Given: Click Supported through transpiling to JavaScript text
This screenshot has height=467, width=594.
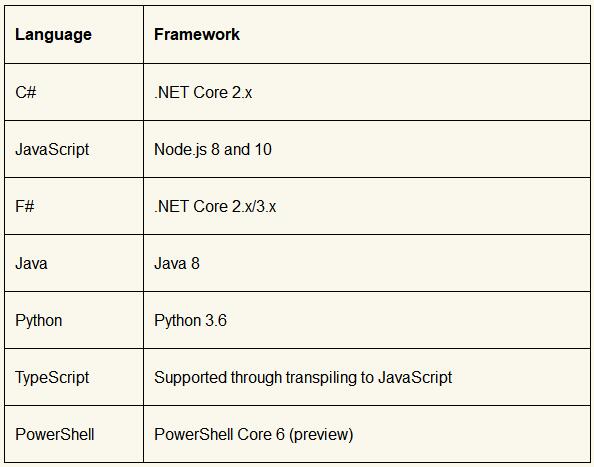Looking at the screenshot, I should point(303,378).
